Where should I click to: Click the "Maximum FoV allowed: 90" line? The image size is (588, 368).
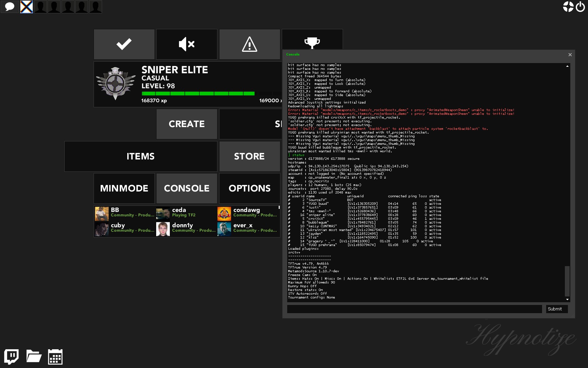[311, 282]
